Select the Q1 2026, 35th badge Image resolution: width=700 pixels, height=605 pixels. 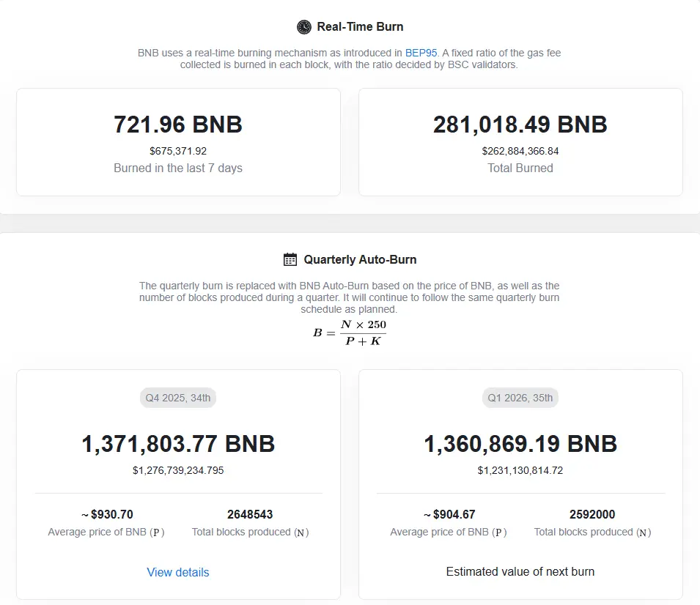(520, 398)
